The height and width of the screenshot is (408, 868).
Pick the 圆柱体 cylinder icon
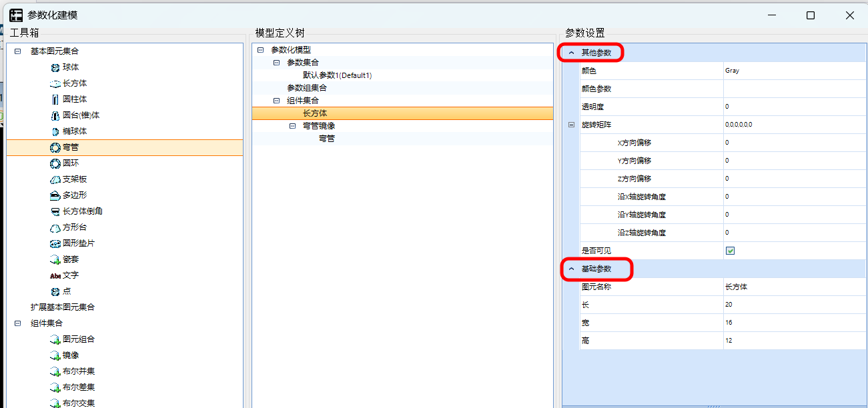tap(55, 99)
